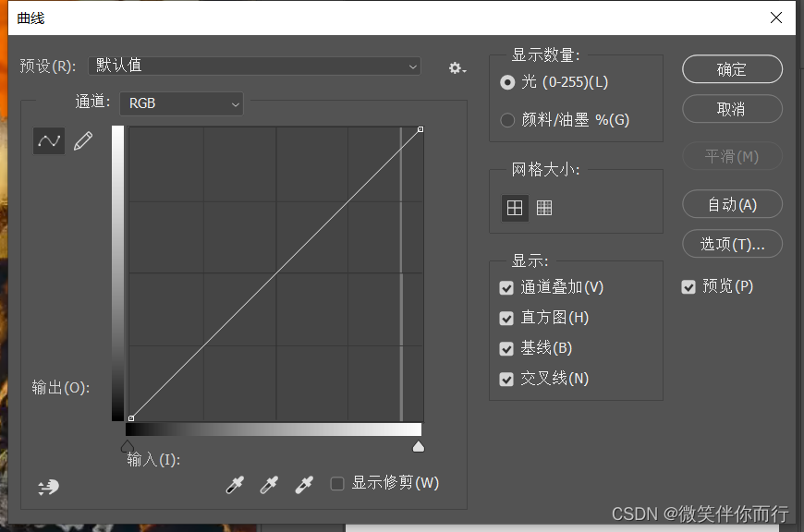The image size is (804, 532).
Task: Open the preset options gear menu
Action: pos(457,67)
